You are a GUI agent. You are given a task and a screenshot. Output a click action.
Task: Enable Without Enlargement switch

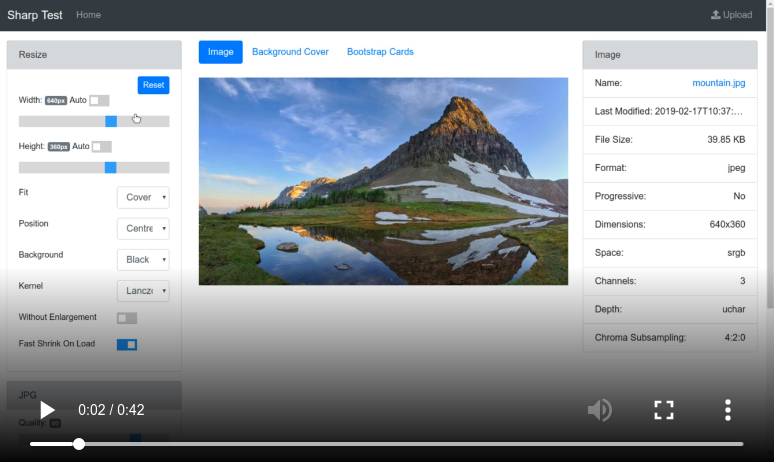(127, 318)
